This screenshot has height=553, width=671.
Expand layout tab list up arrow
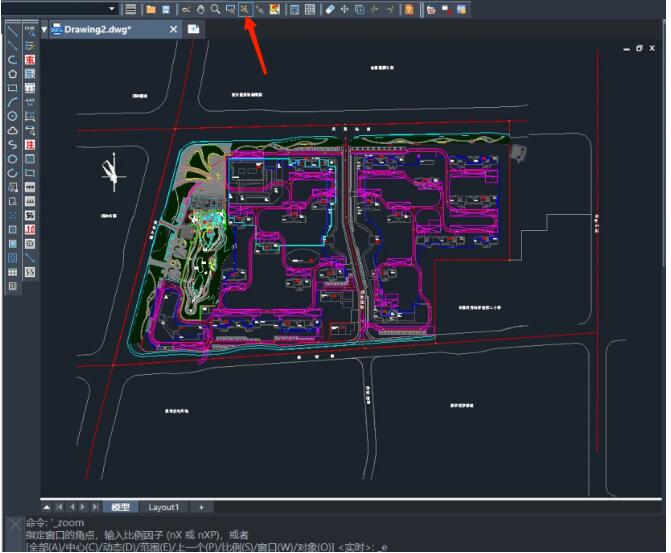[x=47, y=507]
